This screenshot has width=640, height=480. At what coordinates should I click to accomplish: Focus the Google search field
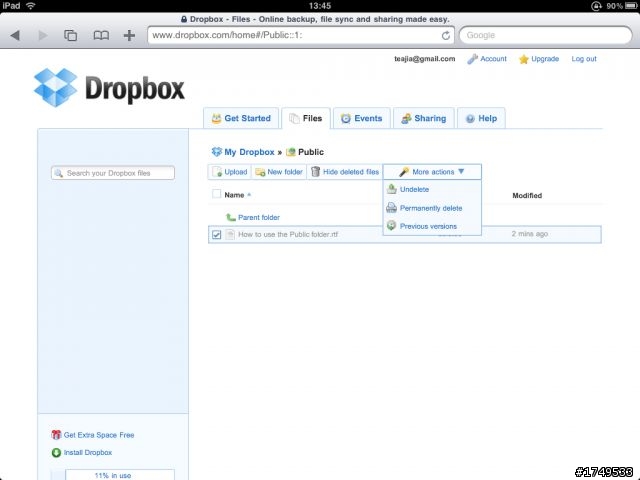coord(546,36)
